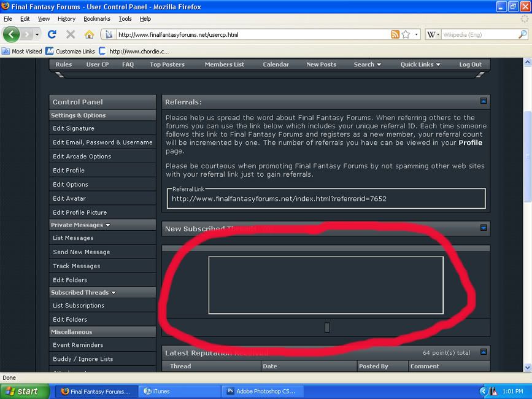Edit Folders under Private Messages
The width and height of the screenshot is (532, 399).
70,280
